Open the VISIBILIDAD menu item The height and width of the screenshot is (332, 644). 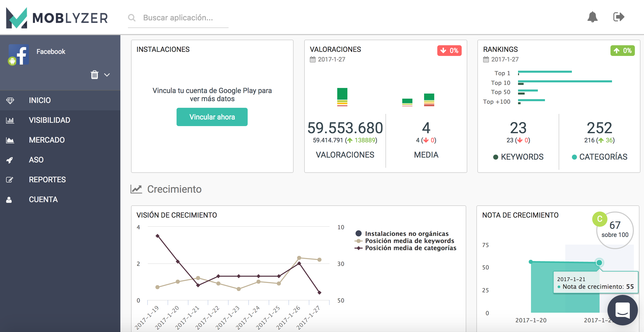pos(49,120)
